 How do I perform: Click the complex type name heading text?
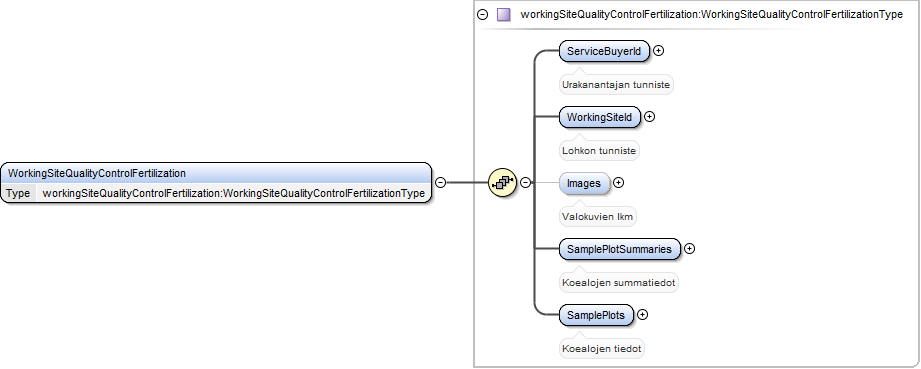[x=712, y=15]
